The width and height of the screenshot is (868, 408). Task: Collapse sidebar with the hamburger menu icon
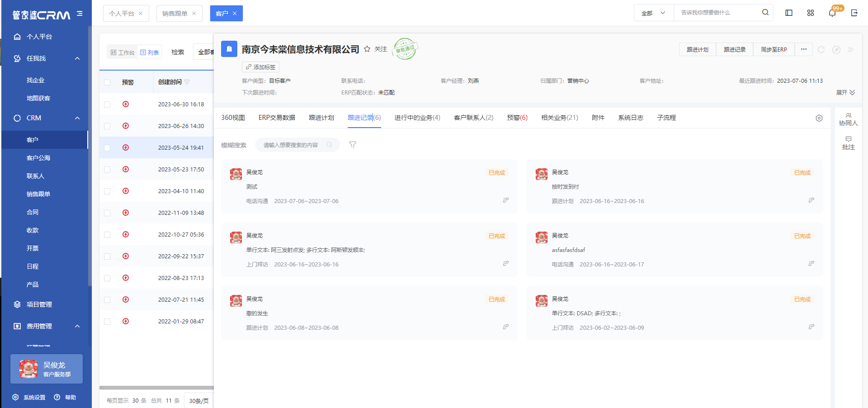80,14
